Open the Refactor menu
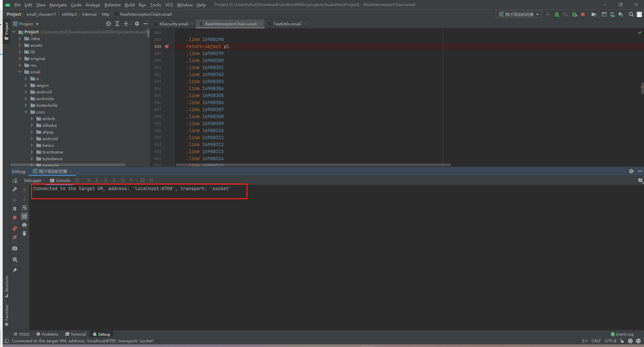Screen dimensions: 644x347 tap(113, 5)
